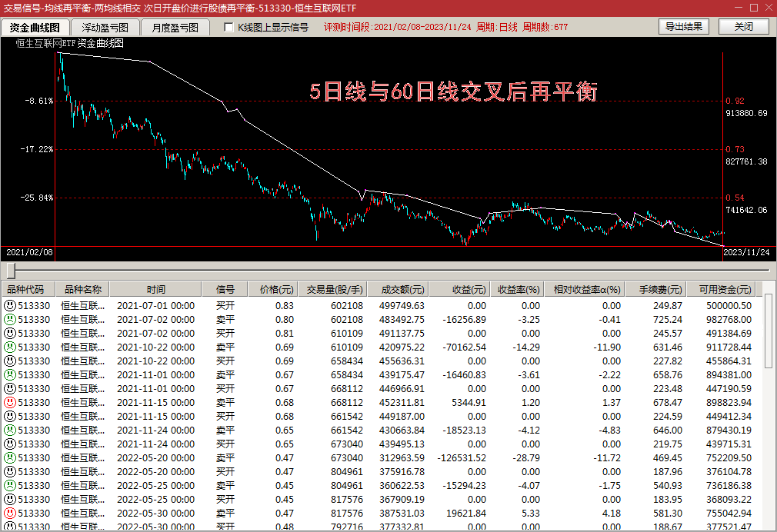Click the vertical scrollbar of the trade list
This screenshot has width=777, height=532.
[x=769, y=407]
